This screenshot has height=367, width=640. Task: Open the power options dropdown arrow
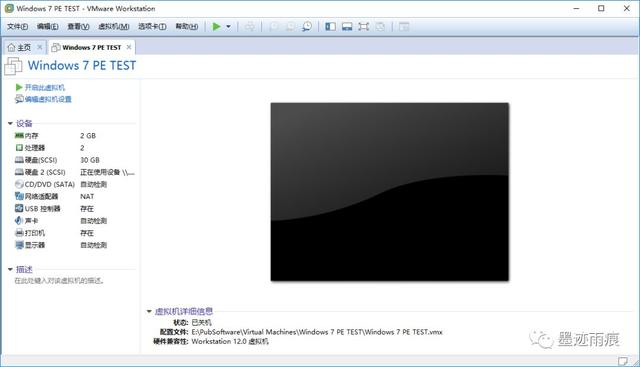tap(228, 27)
